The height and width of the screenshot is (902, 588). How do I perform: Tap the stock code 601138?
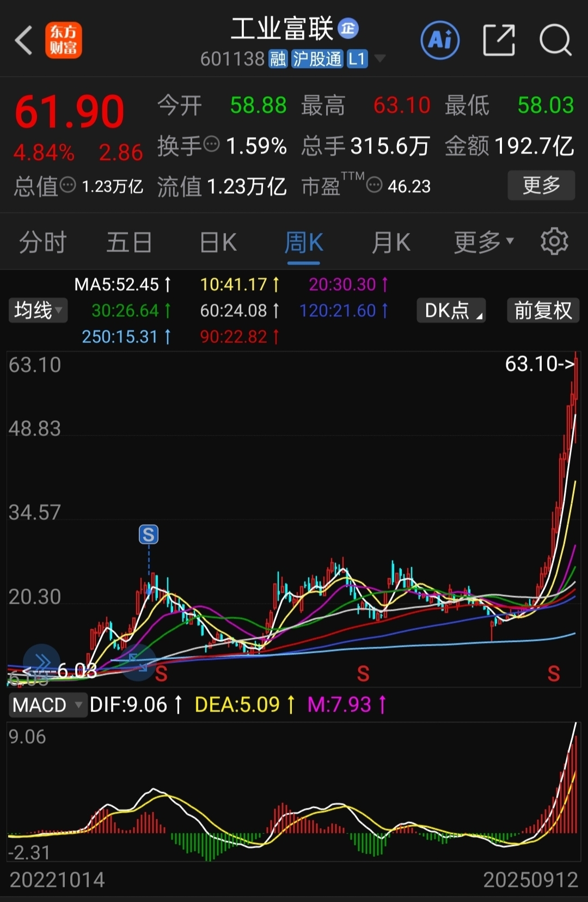[232, 59]
